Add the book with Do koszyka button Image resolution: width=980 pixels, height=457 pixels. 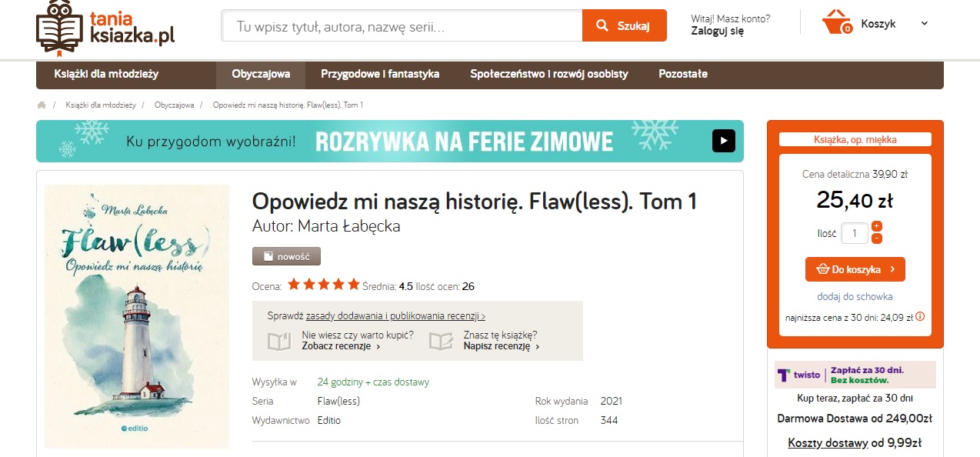(855, 269)
